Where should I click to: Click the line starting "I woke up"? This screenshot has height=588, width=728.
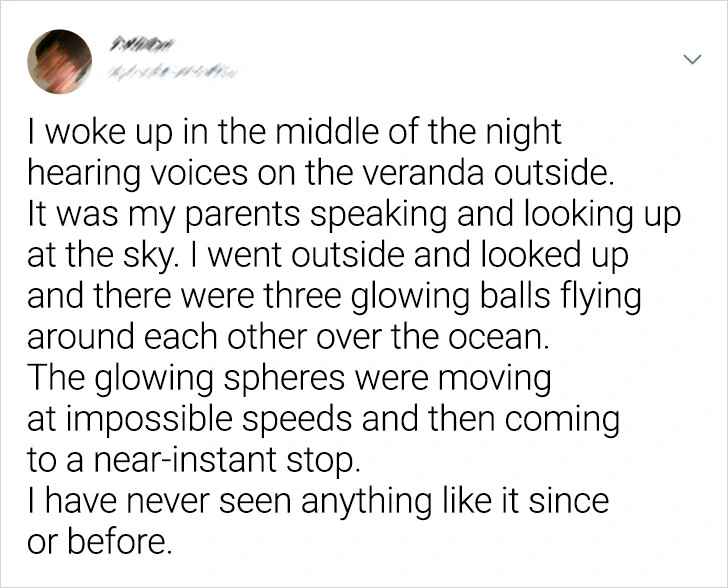coord(293,132)
